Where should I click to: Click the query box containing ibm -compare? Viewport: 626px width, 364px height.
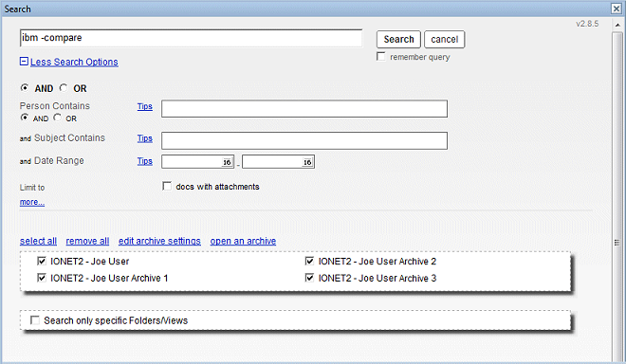(191, 38)
